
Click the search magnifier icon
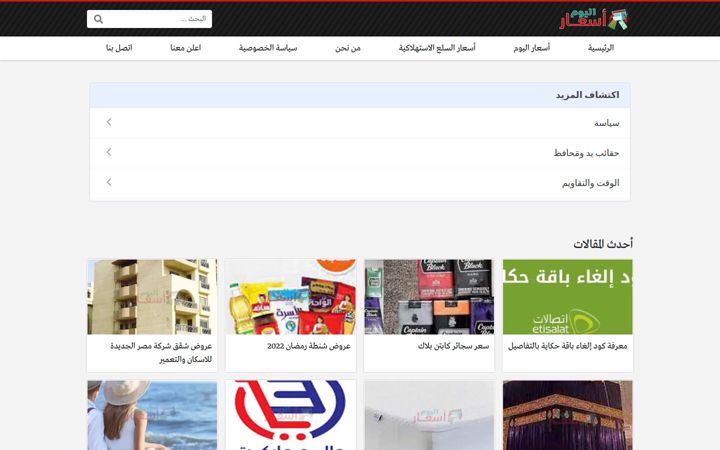tap(98, 19)
